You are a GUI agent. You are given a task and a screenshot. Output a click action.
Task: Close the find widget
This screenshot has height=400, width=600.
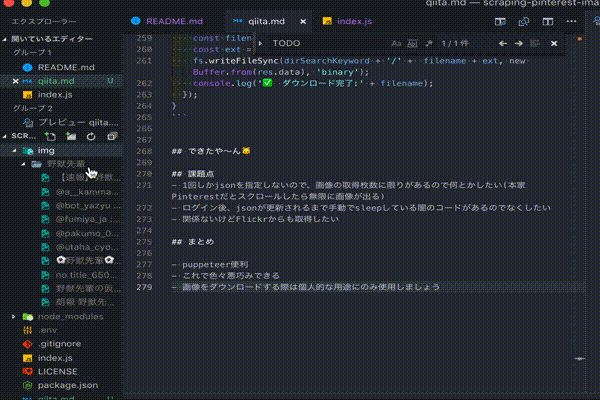[x=554, y=44]
